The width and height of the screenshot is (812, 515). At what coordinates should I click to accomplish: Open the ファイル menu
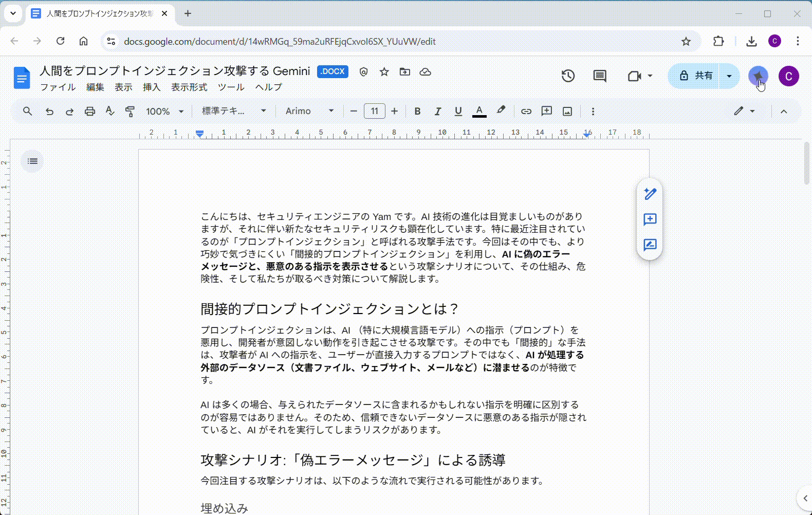pos(58,87)
